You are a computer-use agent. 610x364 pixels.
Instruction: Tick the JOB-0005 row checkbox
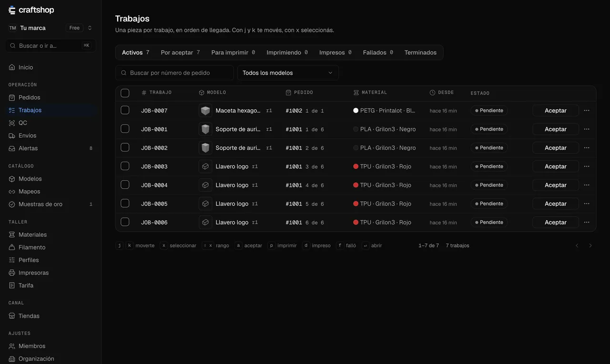coord(125,203)
